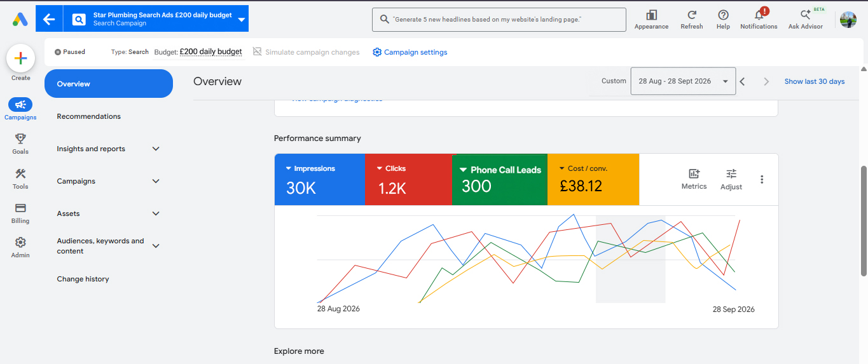Open the date range dropdown
This screenshot has width=868, height=364.
[683, 81]
